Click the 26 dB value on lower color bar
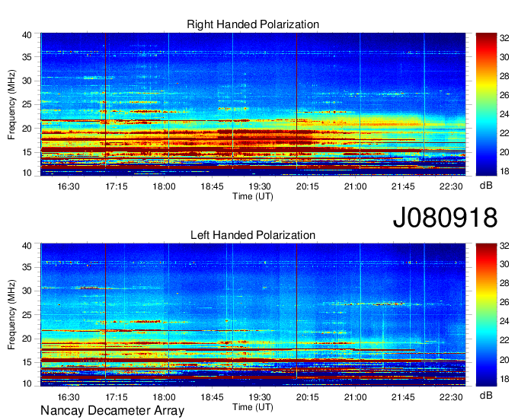 click(x=504, y=302)
